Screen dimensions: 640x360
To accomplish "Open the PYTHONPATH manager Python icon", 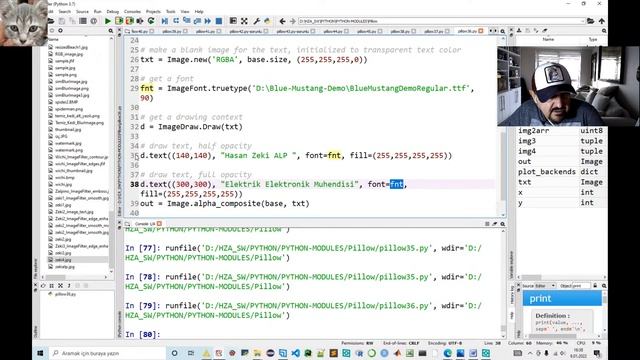I will click(267, 21).
